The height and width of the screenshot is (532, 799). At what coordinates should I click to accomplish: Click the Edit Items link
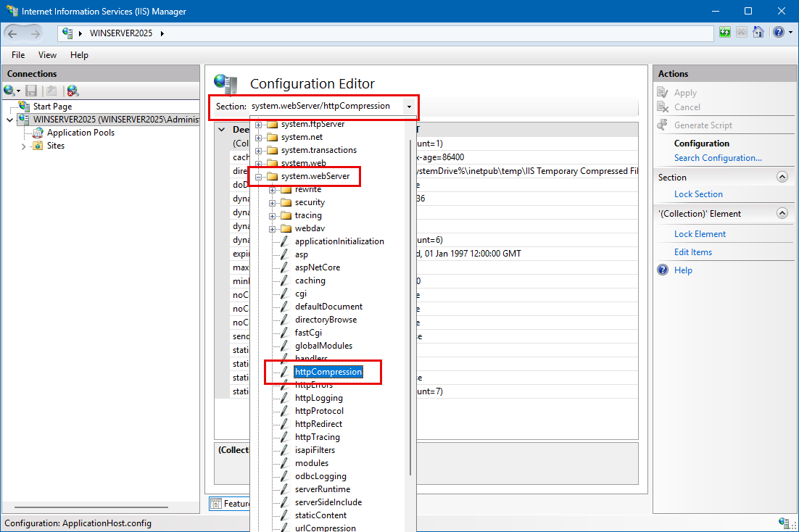pyautogui.click(x=692, y=252)
